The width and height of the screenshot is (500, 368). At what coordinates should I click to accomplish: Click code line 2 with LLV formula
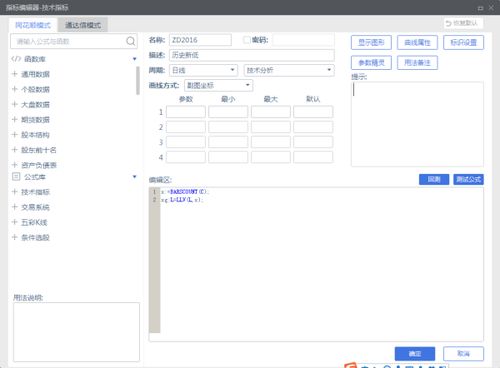[182, 200]
